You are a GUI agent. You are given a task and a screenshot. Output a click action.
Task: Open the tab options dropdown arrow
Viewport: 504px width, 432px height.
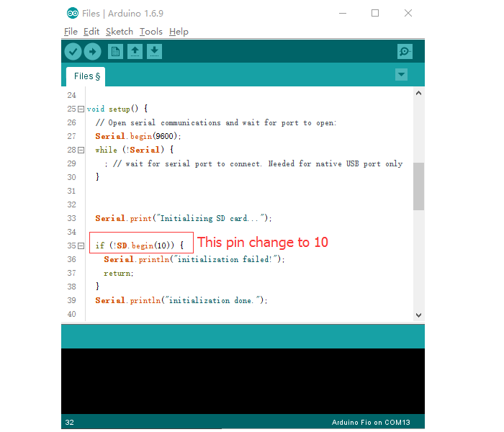pyautogui.click(x=401, y=75)
